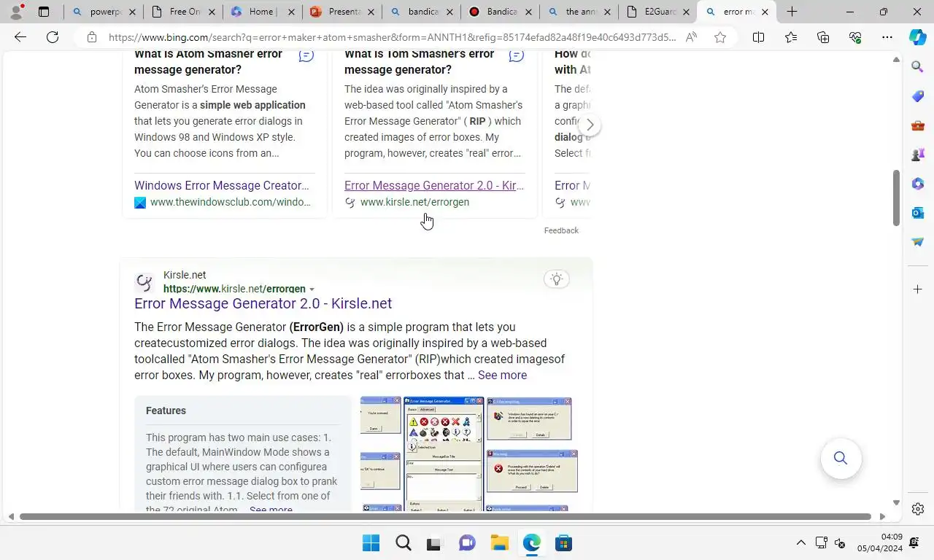The height and width of the screenshot is (560, 934).
Task: Open the Collections icon
Action: tap(823, 37)
